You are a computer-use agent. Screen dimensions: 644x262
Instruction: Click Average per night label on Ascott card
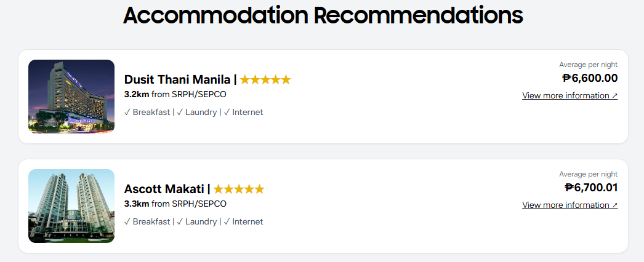tap(588, 174)
